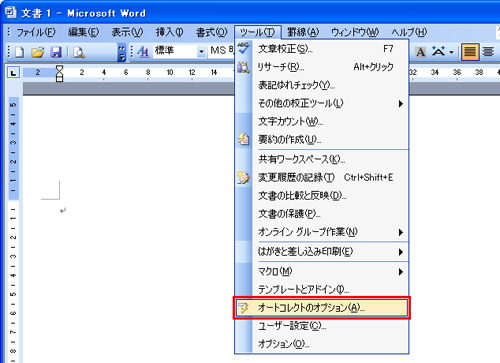Click the indent marker on the ruler
500x363 pixels.
point(59,73)
